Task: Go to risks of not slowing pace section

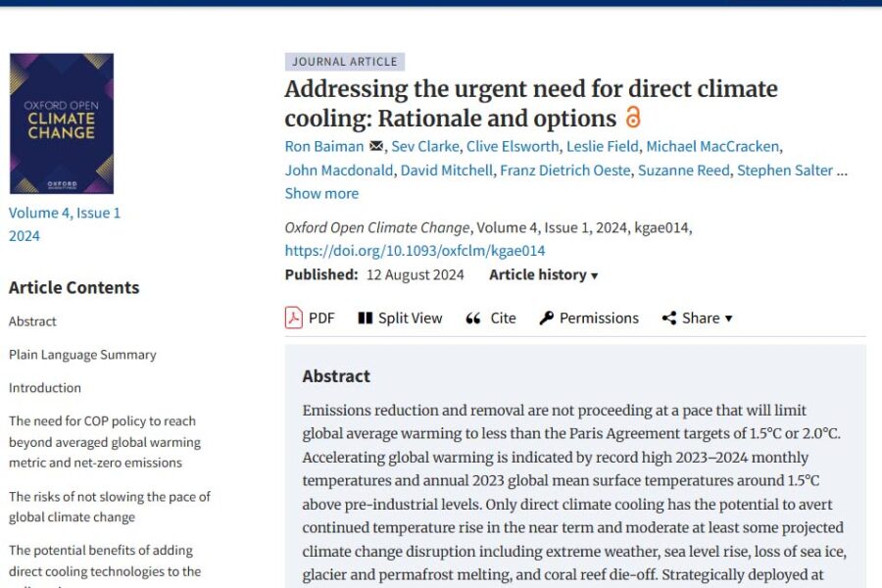Action: 110,507
